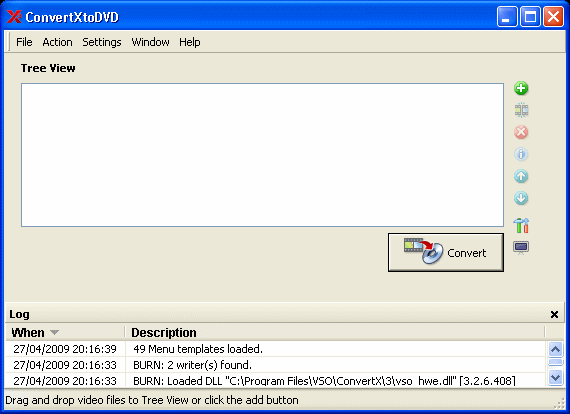Open the blue information icon
This screenshot has height=414, width=570.
[521, 154]
